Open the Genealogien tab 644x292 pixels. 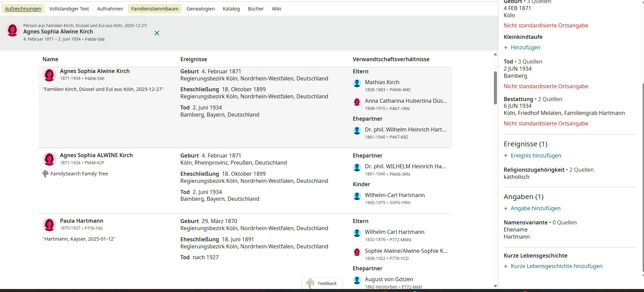[200, 9]
